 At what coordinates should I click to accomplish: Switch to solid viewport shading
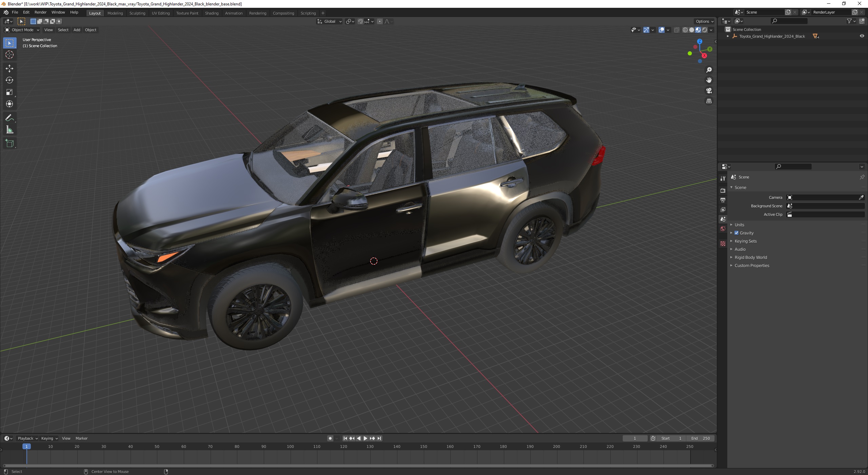click(692, 30)
